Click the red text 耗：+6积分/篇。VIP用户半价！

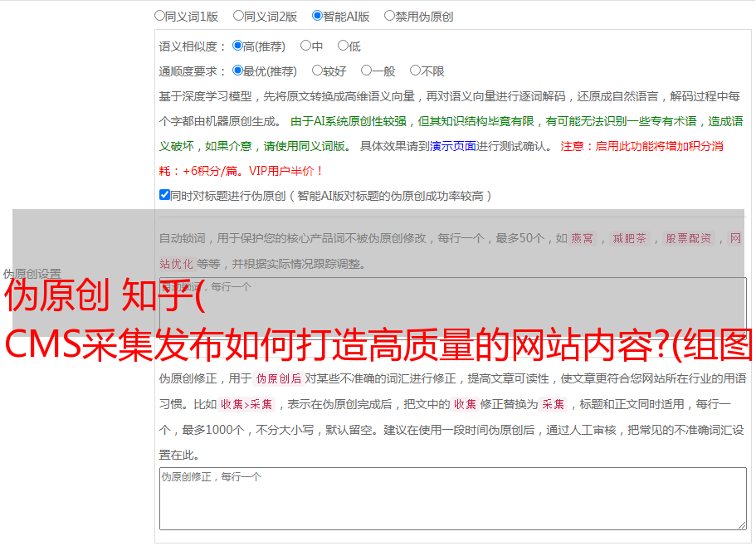coord(241,171)
